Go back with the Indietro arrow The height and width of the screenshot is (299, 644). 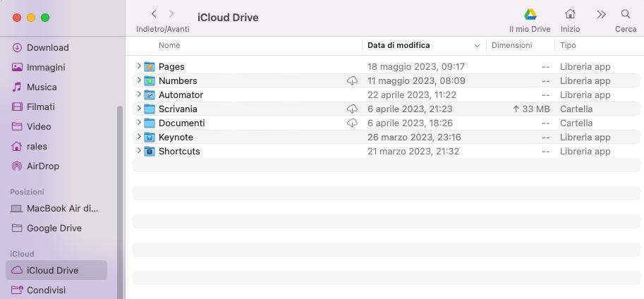[154, 14]
